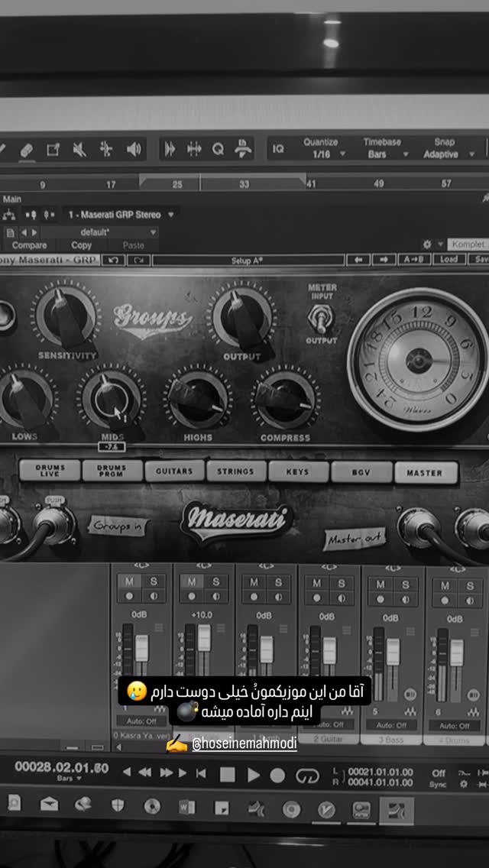Select the Listen speaker tool
Screen dimensions: 489x868
(x=134, y=149)
